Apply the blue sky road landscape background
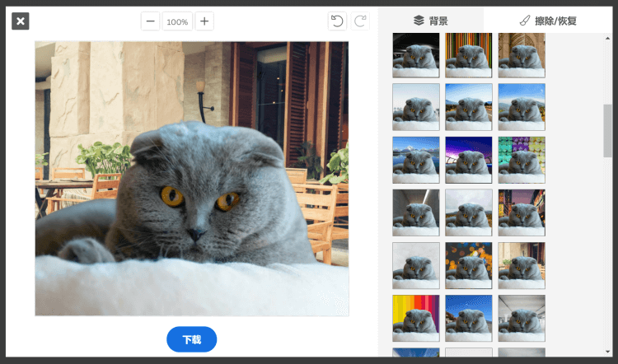Image resolution: width=618 pixels, height=364 pixels. click(469, 107)
